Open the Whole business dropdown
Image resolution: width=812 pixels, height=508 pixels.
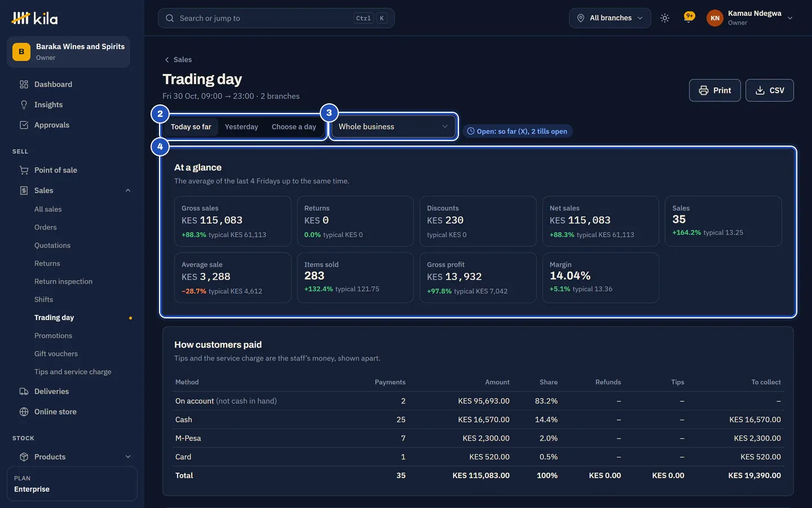point(393,126)
